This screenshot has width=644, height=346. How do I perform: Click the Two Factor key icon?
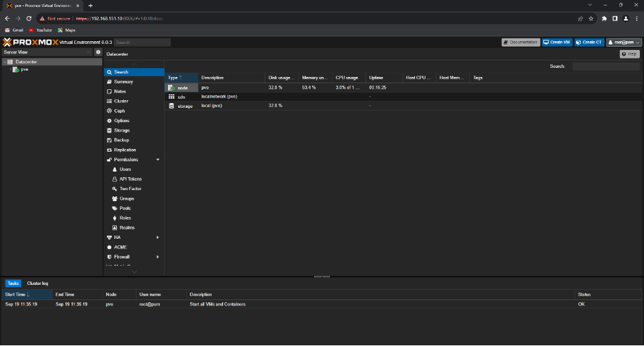[115, 189]
